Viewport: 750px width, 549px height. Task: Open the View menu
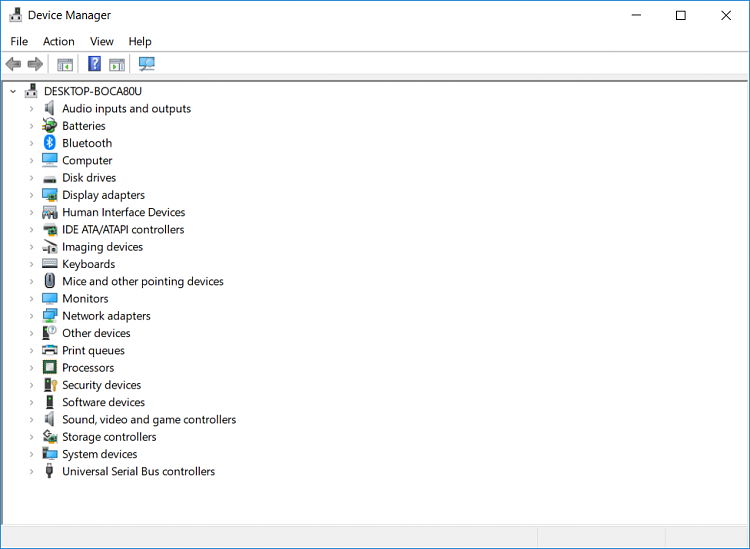102,41
